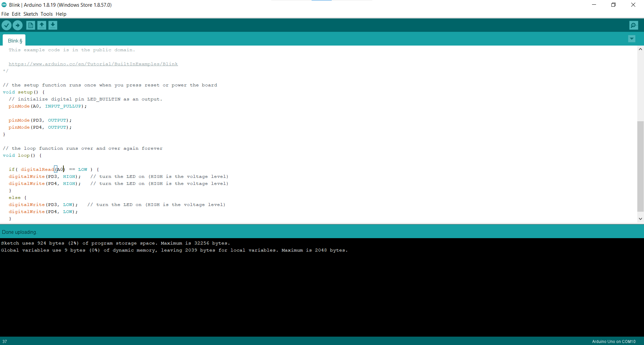
Task: Click 'digitalWrite(PD3, HIGH);' code
Action: pos(45,177)
